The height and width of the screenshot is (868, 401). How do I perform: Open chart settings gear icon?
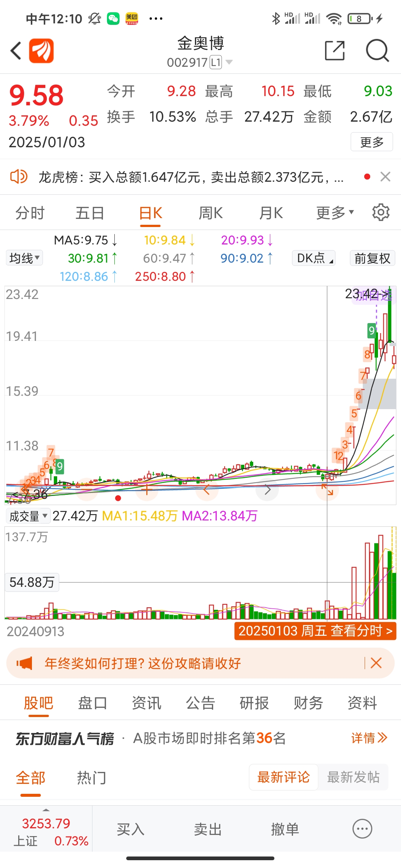(x=381, y=213)
